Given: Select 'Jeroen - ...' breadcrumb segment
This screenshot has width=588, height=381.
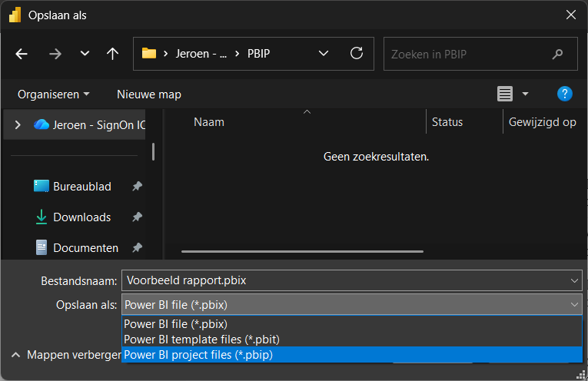Looking at the screenshot, I should pos(201,54).
